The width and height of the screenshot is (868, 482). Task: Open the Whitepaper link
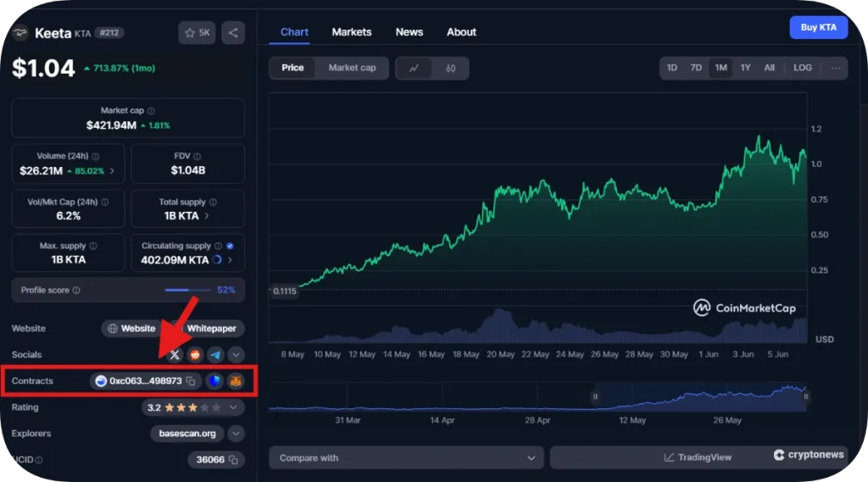coord(211,328)
